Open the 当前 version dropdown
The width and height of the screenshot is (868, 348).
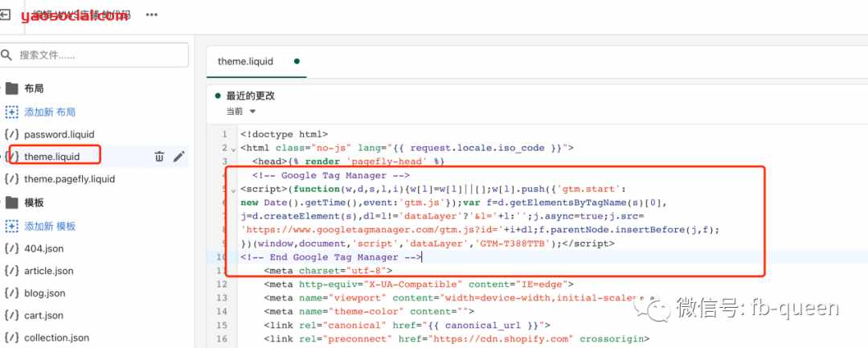click(241, 111)
